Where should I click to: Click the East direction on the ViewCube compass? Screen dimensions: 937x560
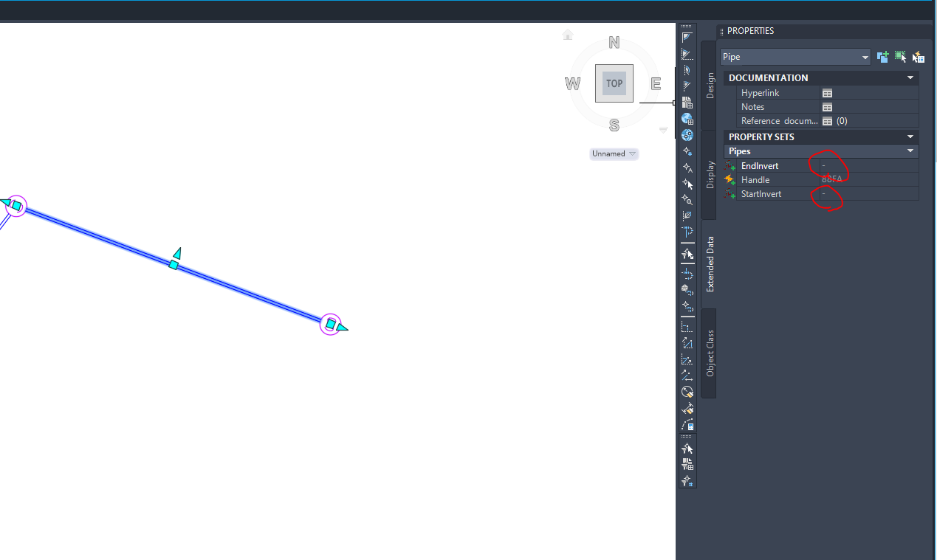pos(655,83)
